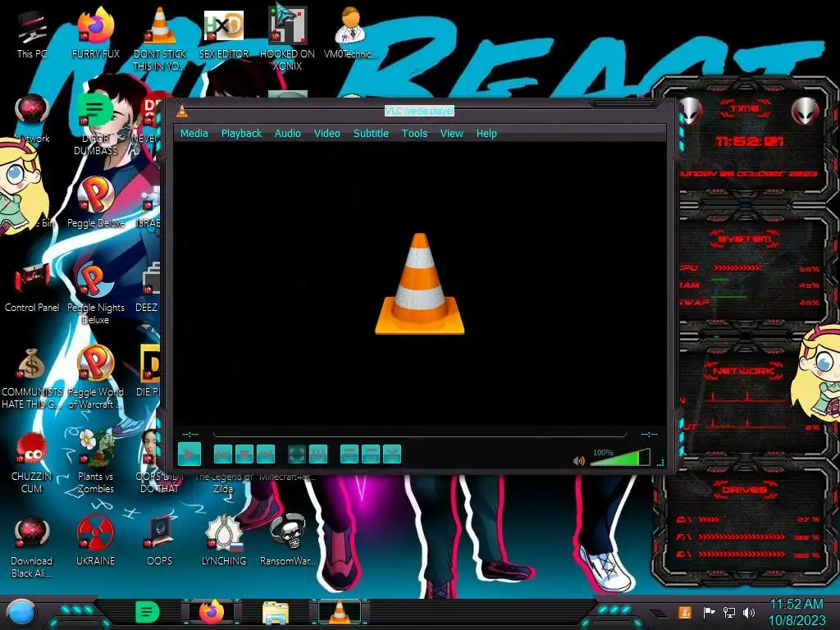Select the UKRAINE radiation icon
The height and width of the screenshot is (630, 840).
[95, 541]
